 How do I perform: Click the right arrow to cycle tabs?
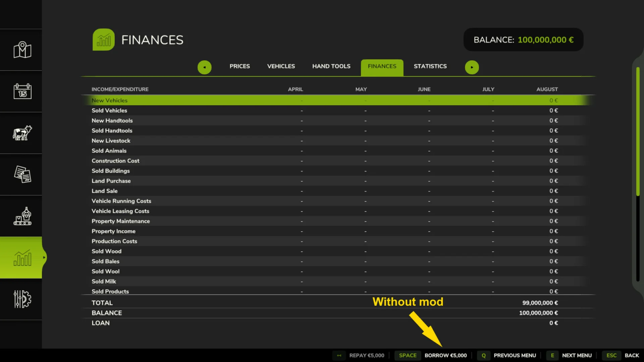coord(472,67)
